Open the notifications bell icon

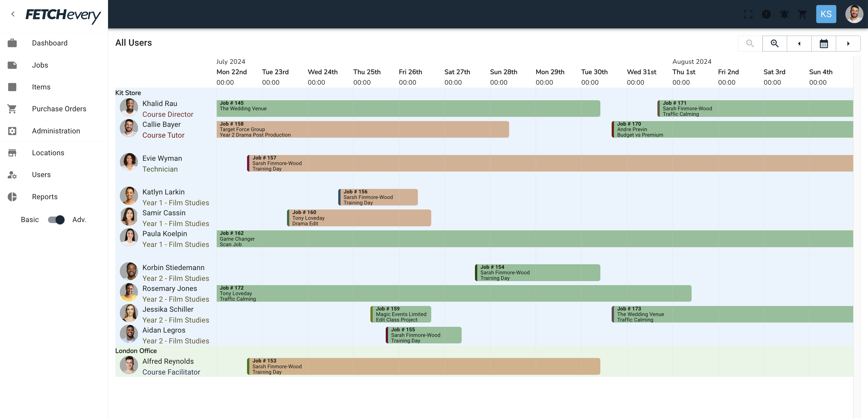click(784, 14)
